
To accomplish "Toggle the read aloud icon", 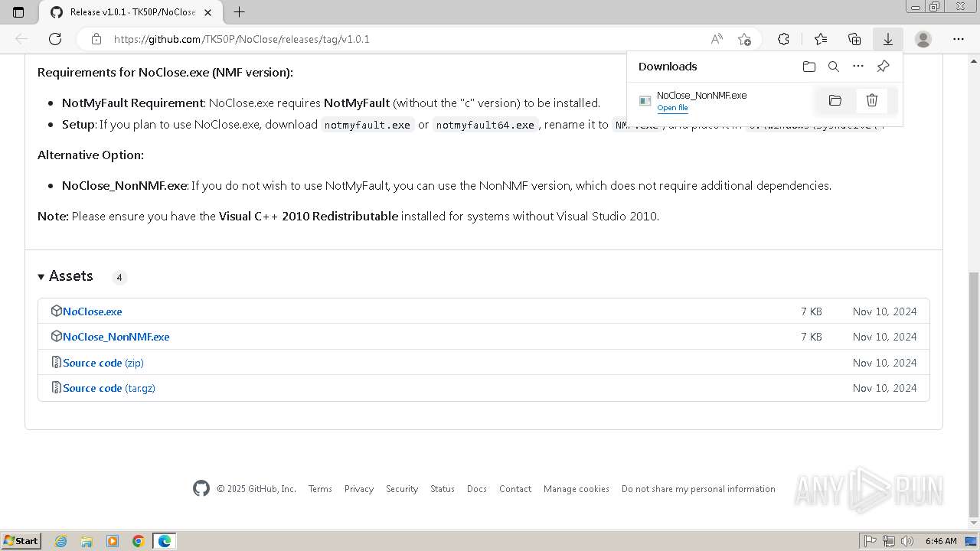I will [717, 39].
